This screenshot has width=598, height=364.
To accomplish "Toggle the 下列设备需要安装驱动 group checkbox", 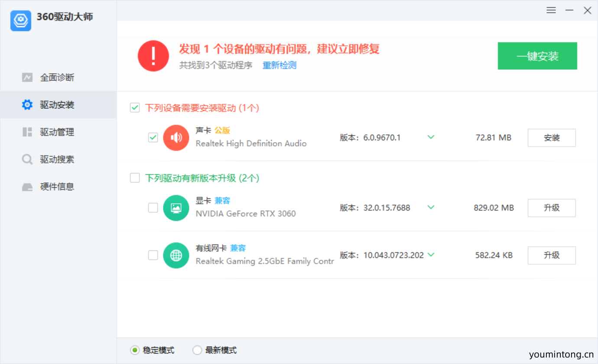I will (135, 107).
